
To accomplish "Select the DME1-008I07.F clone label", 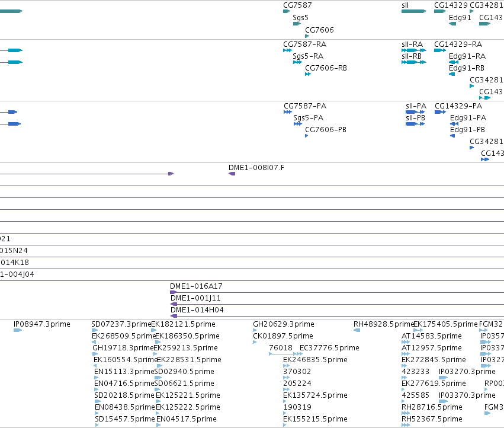I will (256, 168).
